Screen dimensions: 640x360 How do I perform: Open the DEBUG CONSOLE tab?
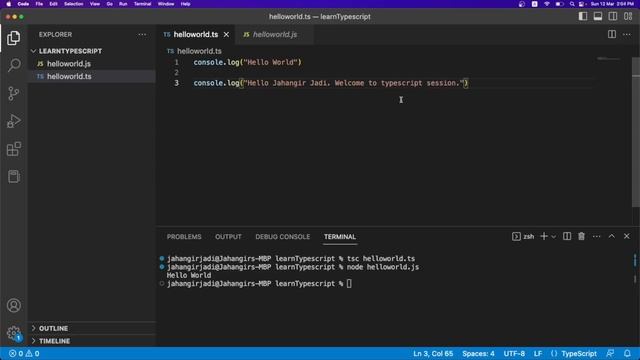click(x=282, y=237)
